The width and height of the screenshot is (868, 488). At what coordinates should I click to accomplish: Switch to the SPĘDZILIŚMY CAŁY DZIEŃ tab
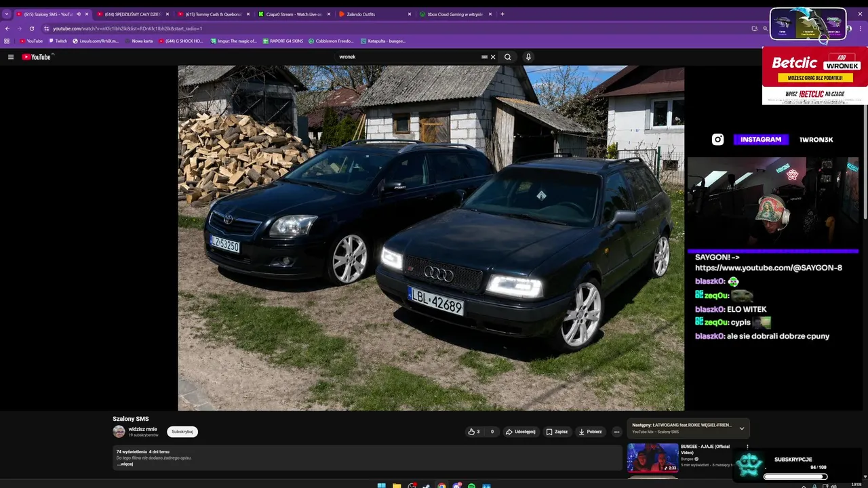[x=133, y=14]
